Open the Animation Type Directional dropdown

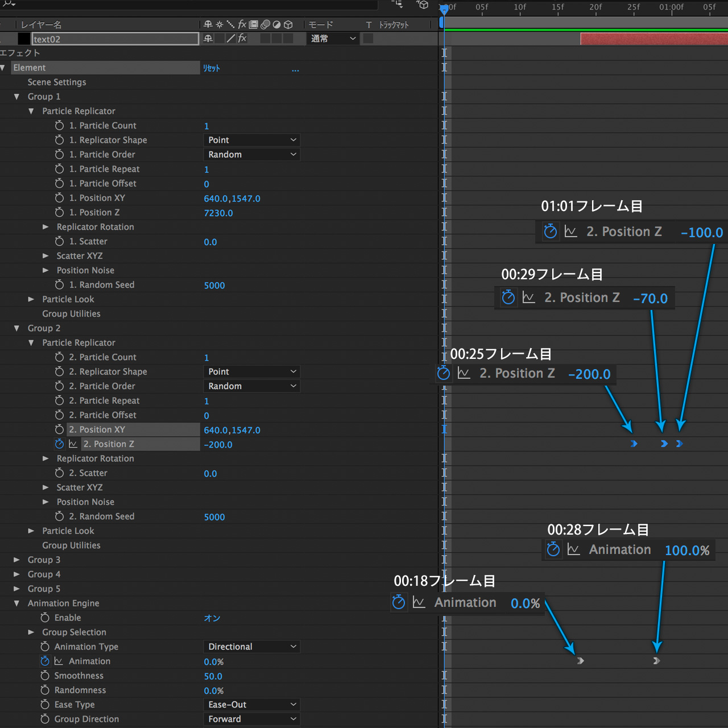pos(251,647)
